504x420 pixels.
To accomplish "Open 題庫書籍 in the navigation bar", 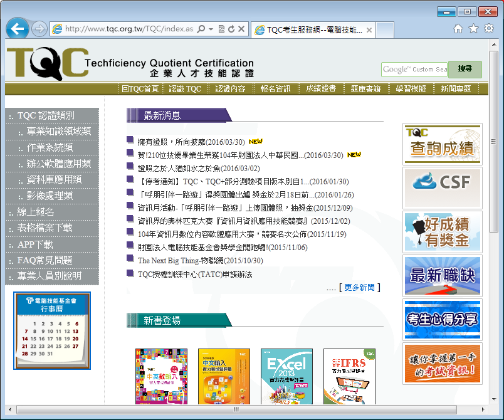I will click(x=366, y=88).
